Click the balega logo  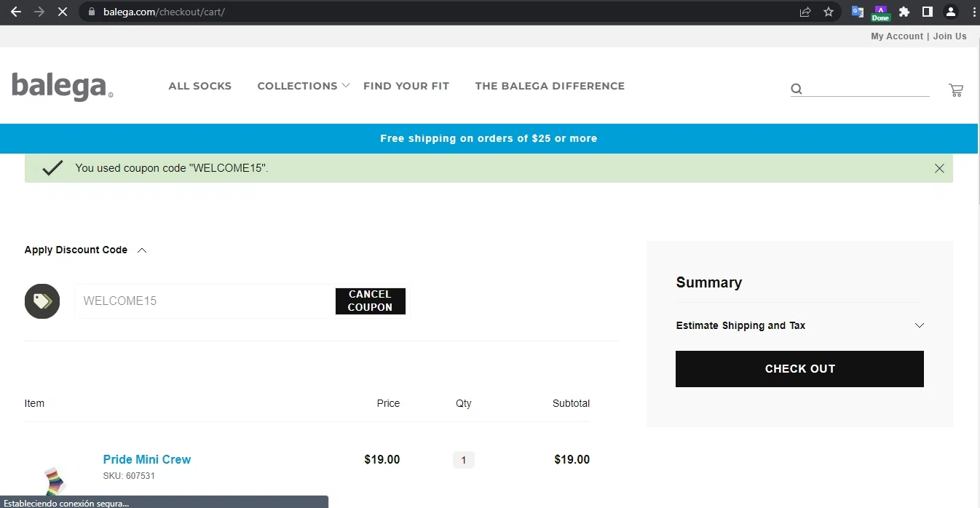62,87
